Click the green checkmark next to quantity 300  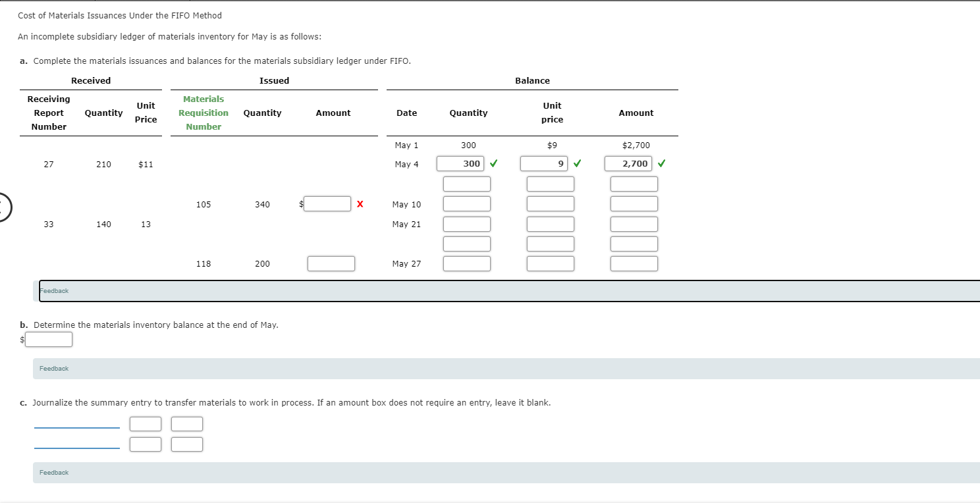point(494,163)
